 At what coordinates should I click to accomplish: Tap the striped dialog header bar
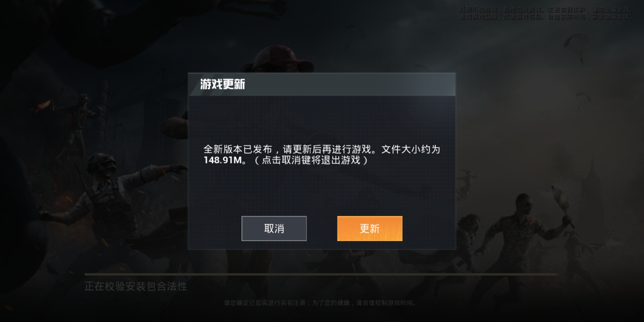pos(322,84)
